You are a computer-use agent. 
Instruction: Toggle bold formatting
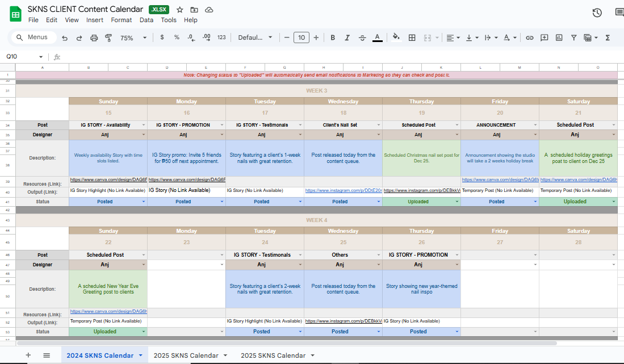[333, 37]
